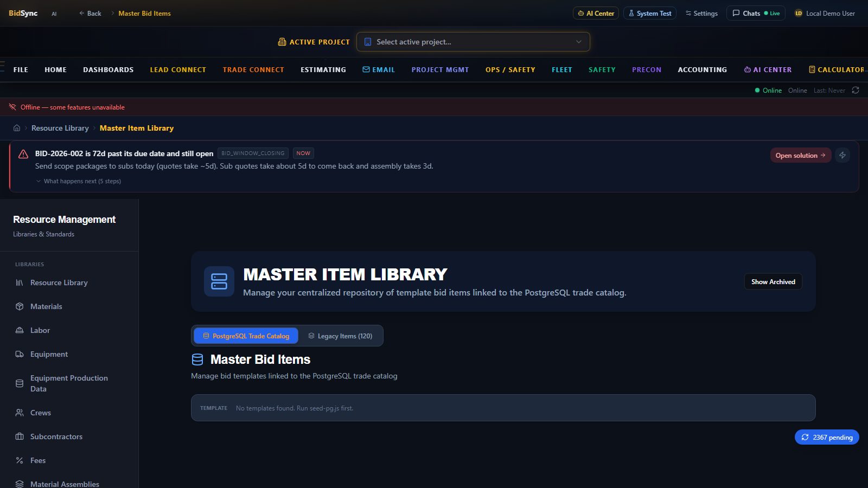
Task: Open the EMAIL menu with envelope icon
Action: [379, 69]
